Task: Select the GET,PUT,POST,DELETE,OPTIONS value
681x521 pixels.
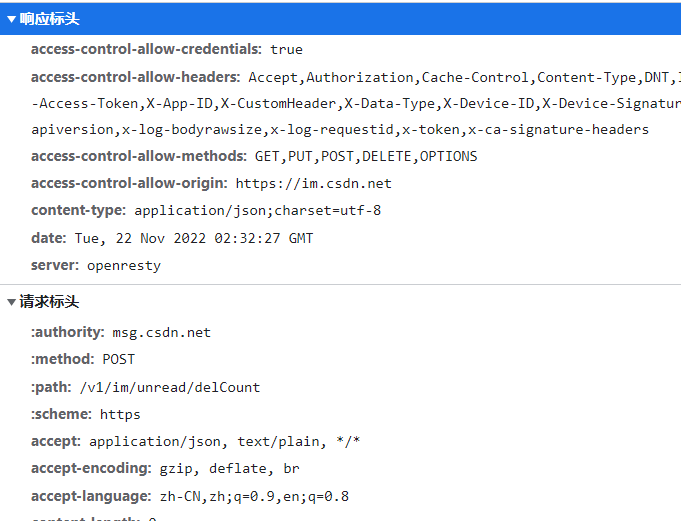Action: (366, 156)
